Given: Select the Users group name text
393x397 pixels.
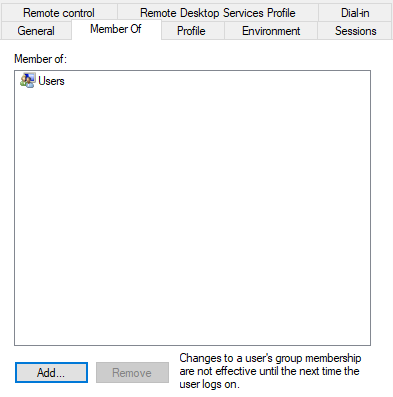Looking at the screenshot, I should pyautogui.click(x=51, y=81).
